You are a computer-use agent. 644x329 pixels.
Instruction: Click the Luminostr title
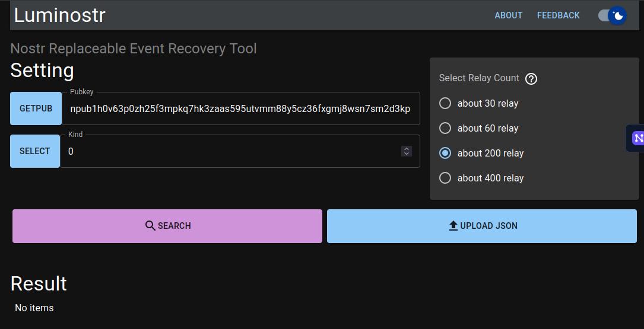pos(60,15)
